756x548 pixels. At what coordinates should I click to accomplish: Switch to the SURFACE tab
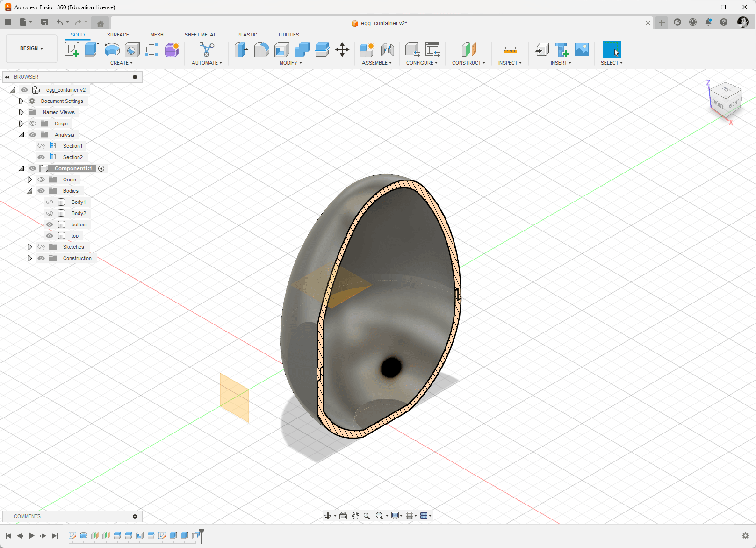point(118,35)
